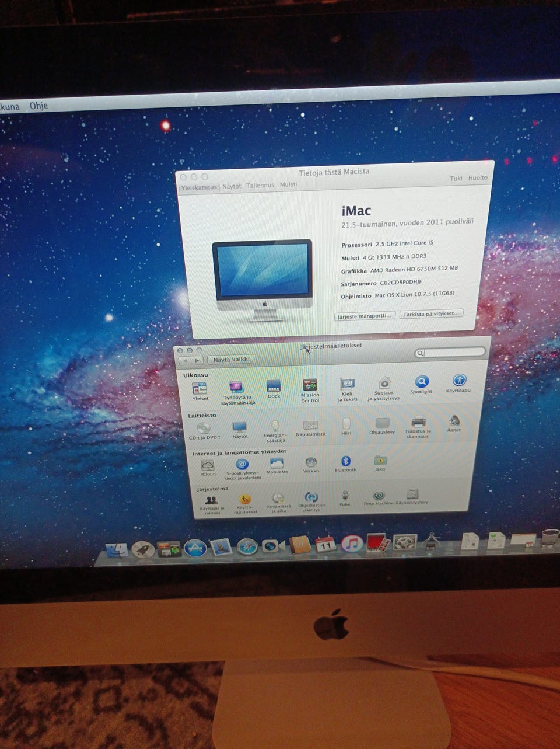
Task: Open App Store from the Dock
Action: coord(195,548)
